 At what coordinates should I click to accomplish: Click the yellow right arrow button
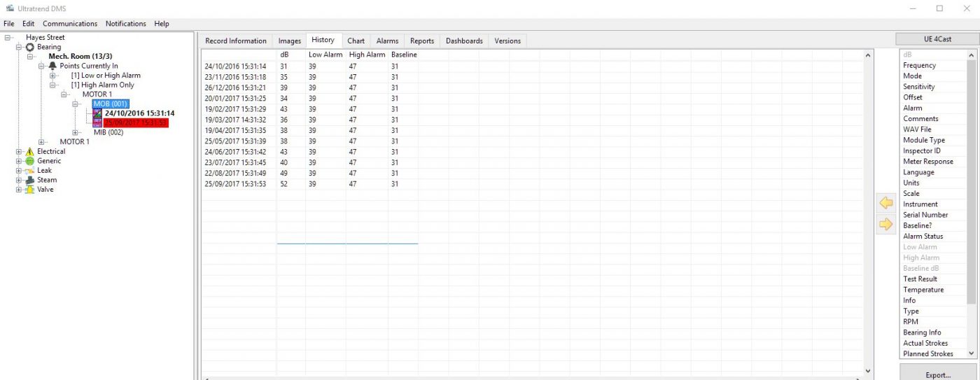click(x=885, y=224)
